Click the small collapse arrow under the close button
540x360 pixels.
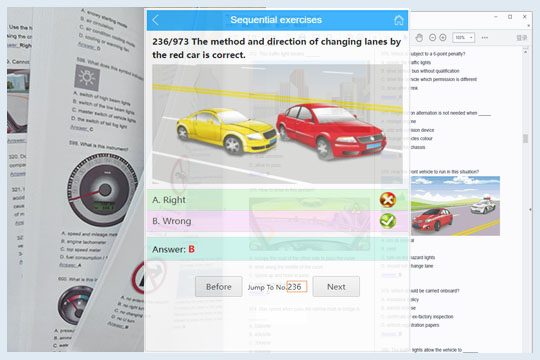point(529,26)
